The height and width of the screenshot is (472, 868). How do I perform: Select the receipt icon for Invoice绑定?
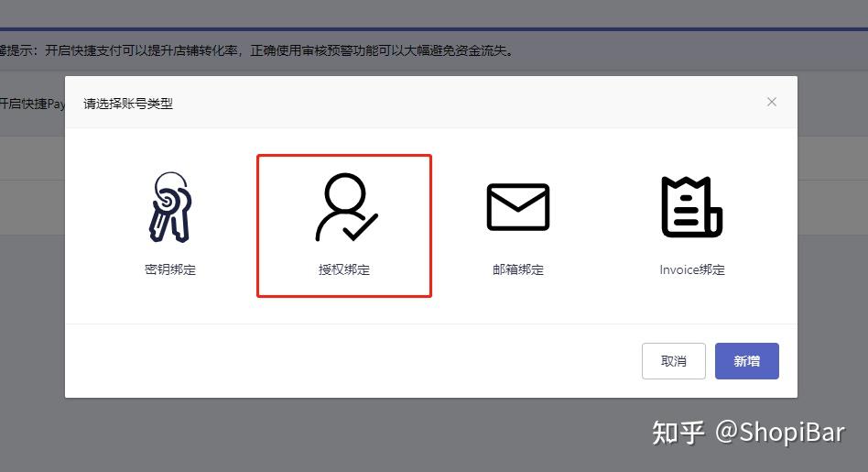(692, 206)
